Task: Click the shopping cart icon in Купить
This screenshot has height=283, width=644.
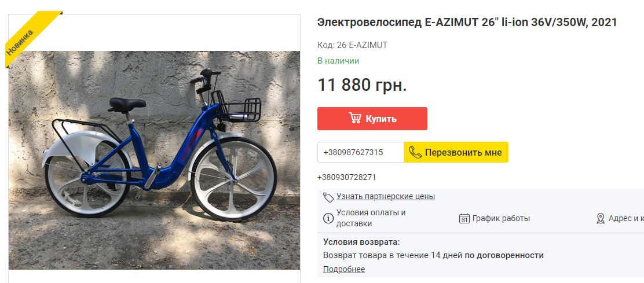Action: pyautogui.click(x=355, y=118)
